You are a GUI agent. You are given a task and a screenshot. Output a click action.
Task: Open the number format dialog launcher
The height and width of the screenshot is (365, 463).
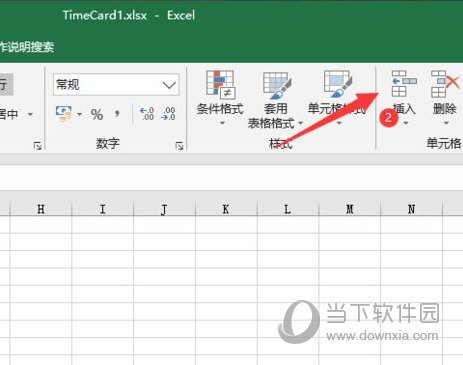[179, 146]
